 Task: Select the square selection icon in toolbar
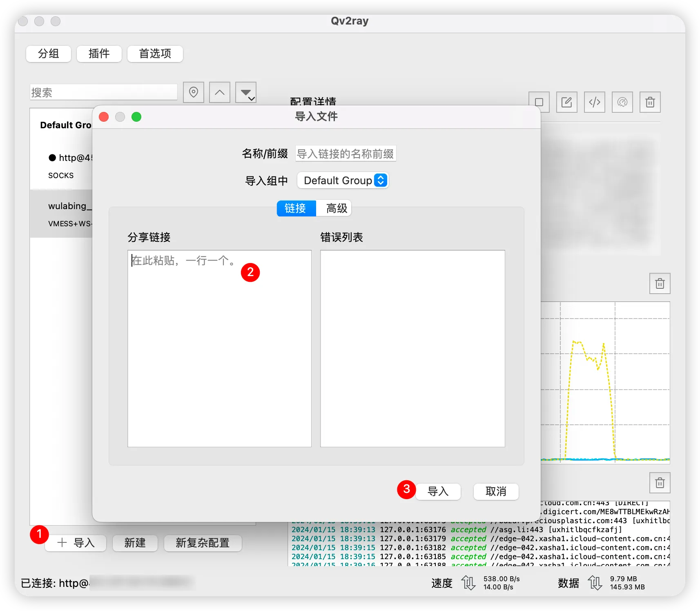(x=539, y=102)
